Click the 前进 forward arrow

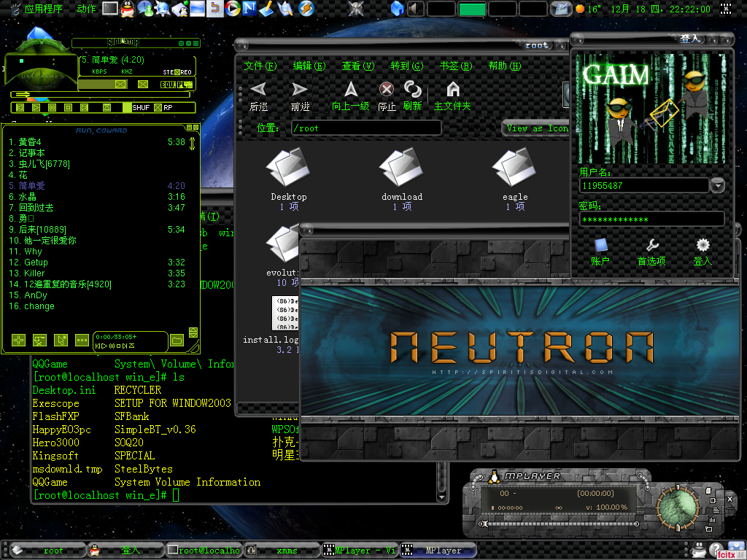(300, 96)
